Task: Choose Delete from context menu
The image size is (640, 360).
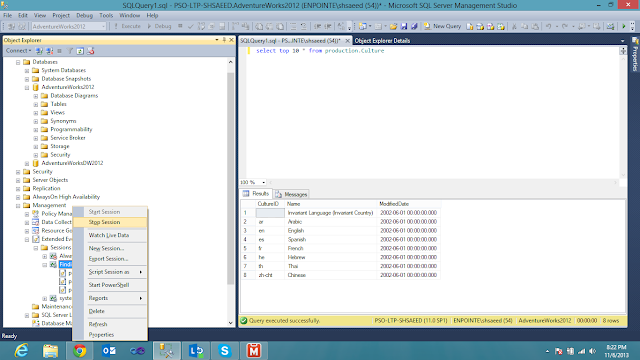Action: [110, 311]
